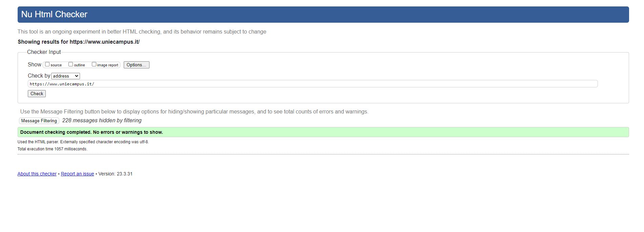Enable the outline checkbox
This screenshot has height=232, width=644.
(71, 64)
